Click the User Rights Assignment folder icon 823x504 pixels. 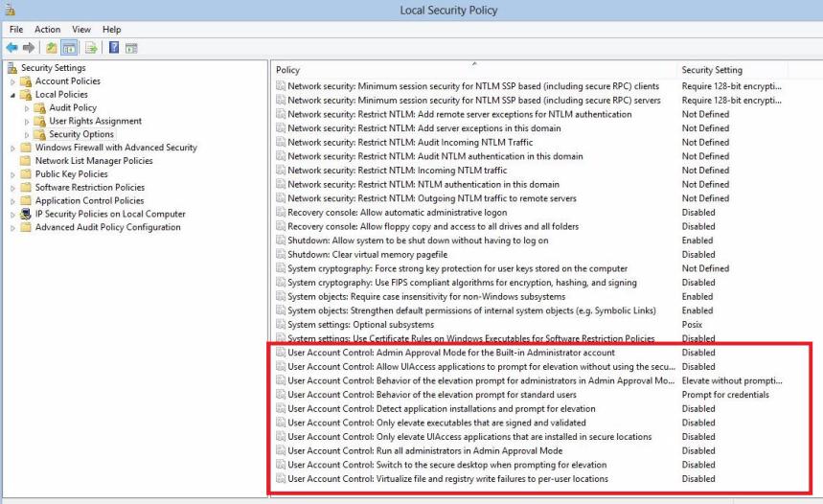[x=40, y=121]
